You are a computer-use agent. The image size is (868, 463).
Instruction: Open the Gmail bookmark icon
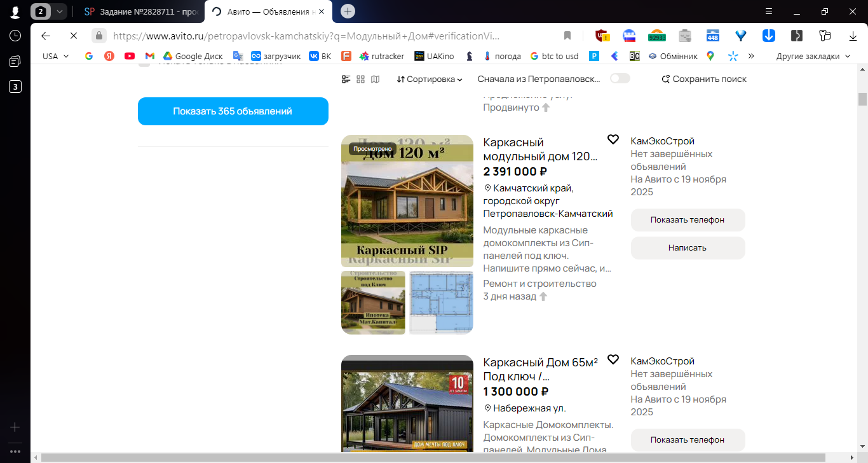pyautogui.click(x=150, y=56)
